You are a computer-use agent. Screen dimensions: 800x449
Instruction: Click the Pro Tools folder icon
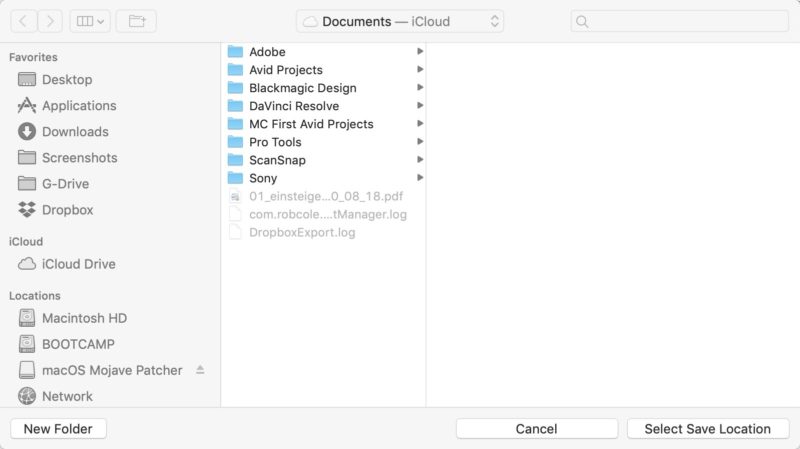point(235,142)
